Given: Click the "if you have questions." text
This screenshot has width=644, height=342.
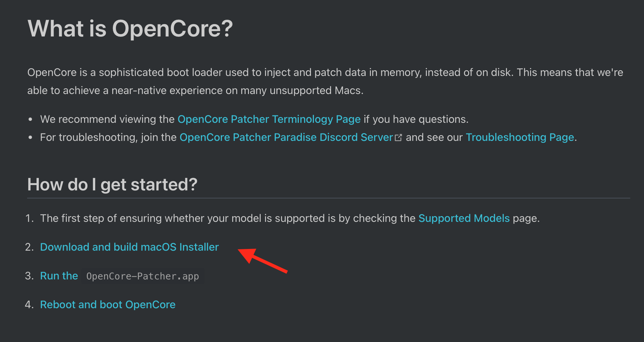Looking at the screenshot, I should 416,119.
